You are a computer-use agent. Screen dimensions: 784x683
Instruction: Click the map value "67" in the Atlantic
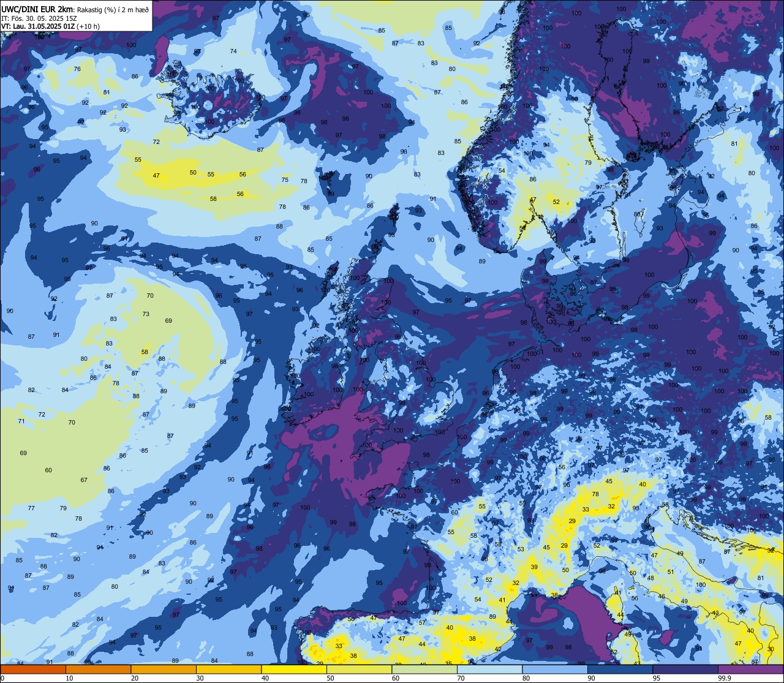[84, 480]
